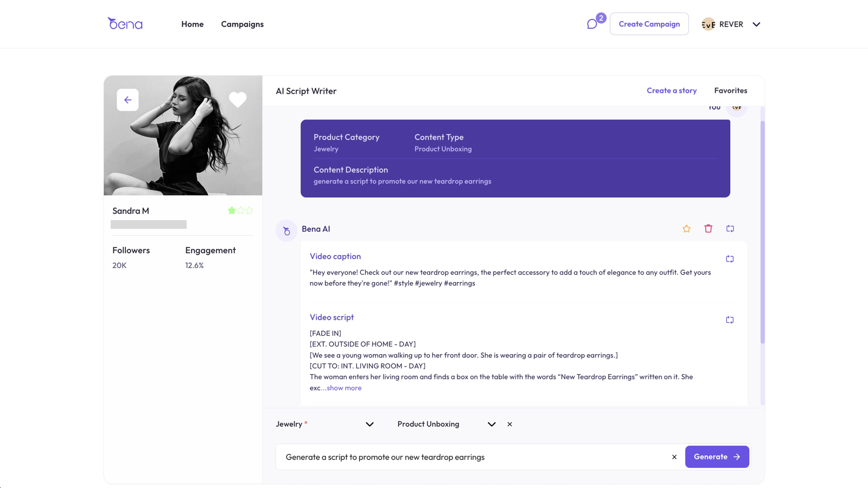This screenshot has height=488, width=868.
Task: Click the AI Script Writer title
Action: point(306,91)
